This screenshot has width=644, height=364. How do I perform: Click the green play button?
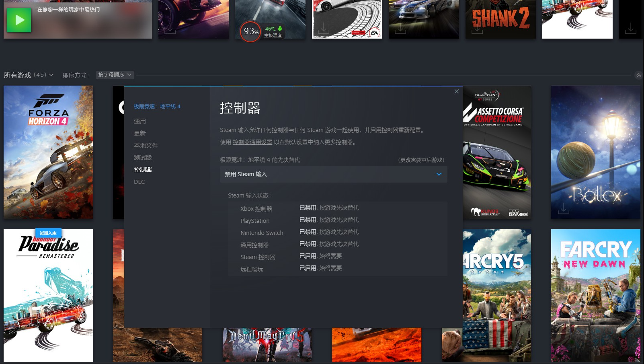coord(19,20)
